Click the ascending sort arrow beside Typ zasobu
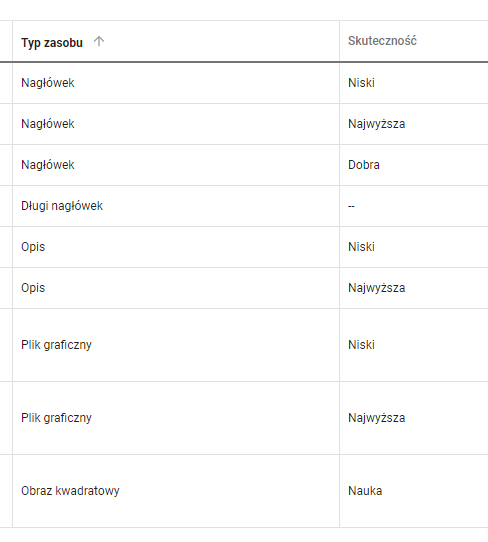 99,41
